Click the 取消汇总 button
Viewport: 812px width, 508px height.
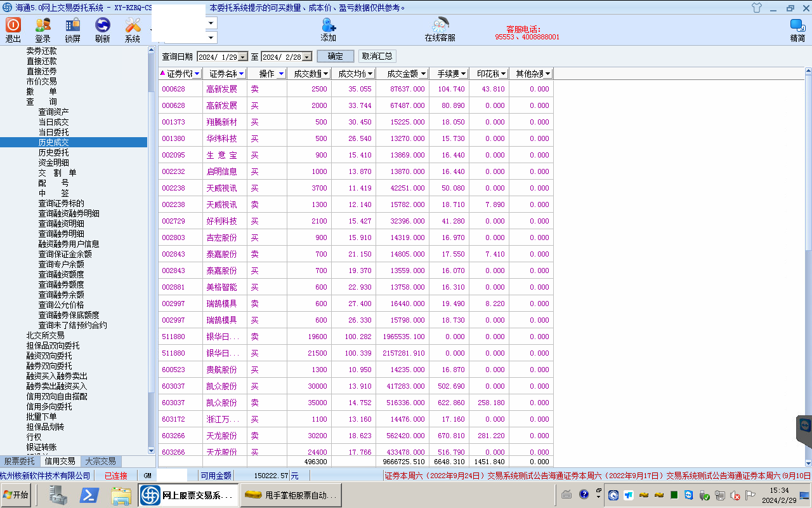click(x=377, y=57)
